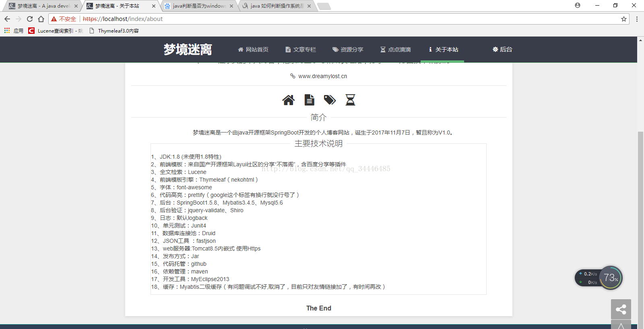Click the line '3、全文检索：Lucene'

pyautogui.click(x=179, y=172)
